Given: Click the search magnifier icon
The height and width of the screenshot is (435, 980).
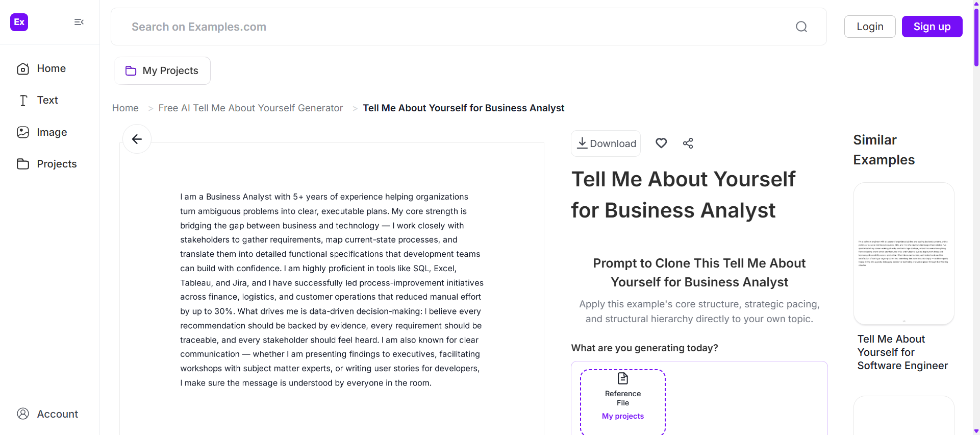Looking at the screenshot, I should click(801, 27).
